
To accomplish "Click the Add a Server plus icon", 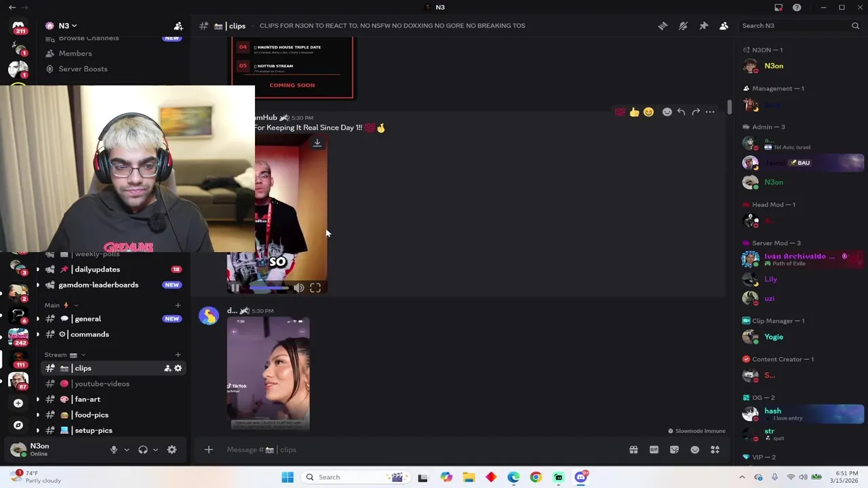I will click(x=18, y=403).
